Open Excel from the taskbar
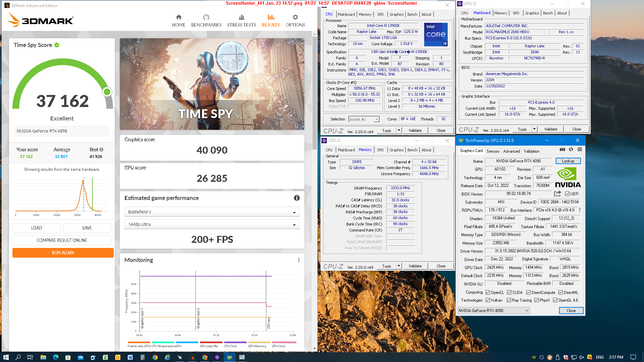 [x=105, y=357]
